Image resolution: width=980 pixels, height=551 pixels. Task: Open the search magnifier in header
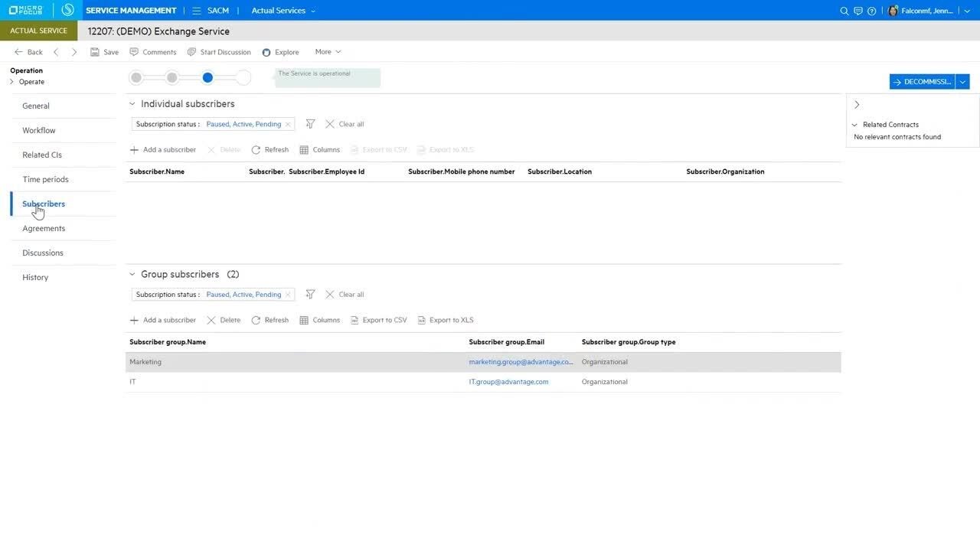(x=844, y=11)
